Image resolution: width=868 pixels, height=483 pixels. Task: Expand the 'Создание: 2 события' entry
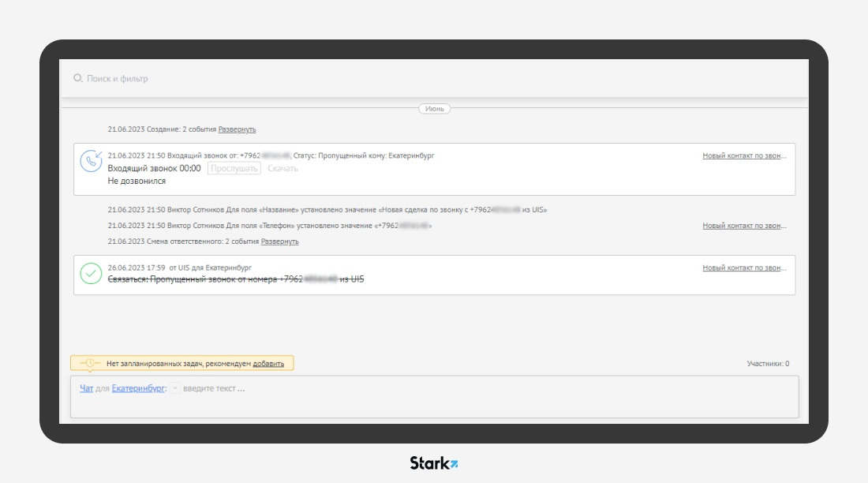point(237,129)
